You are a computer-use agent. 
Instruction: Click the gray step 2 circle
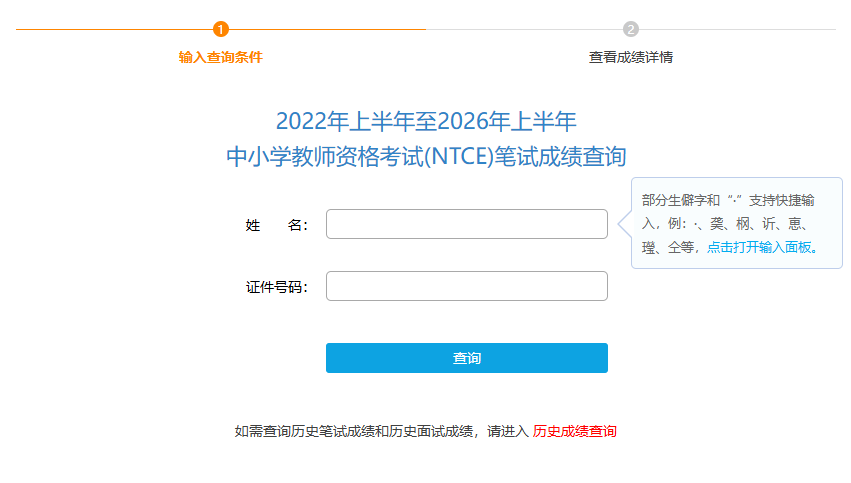click(631, 29)
